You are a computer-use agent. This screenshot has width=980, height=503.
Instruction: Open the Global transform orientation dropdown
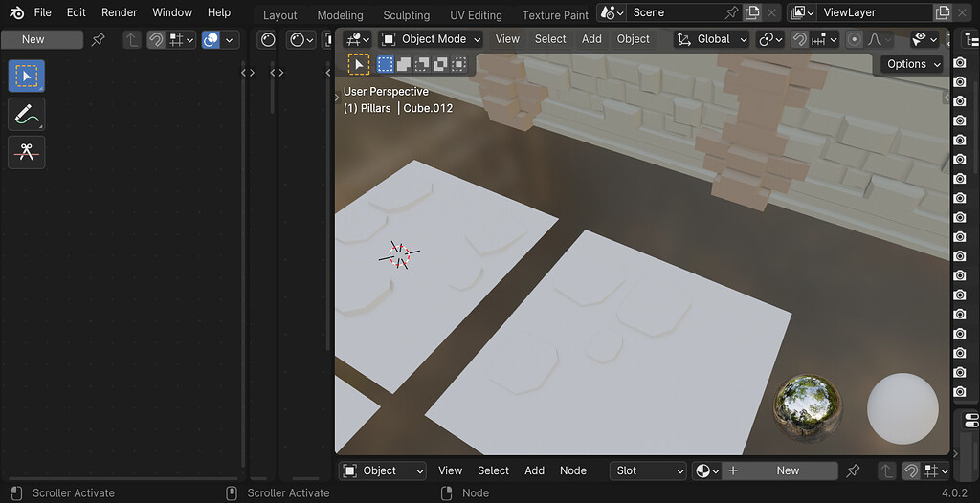712,39
